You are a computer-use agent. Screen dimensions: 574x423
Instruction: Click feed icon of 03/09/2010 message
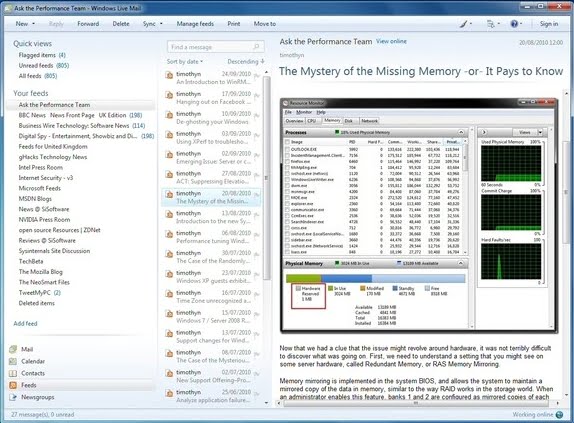point(169,135)
